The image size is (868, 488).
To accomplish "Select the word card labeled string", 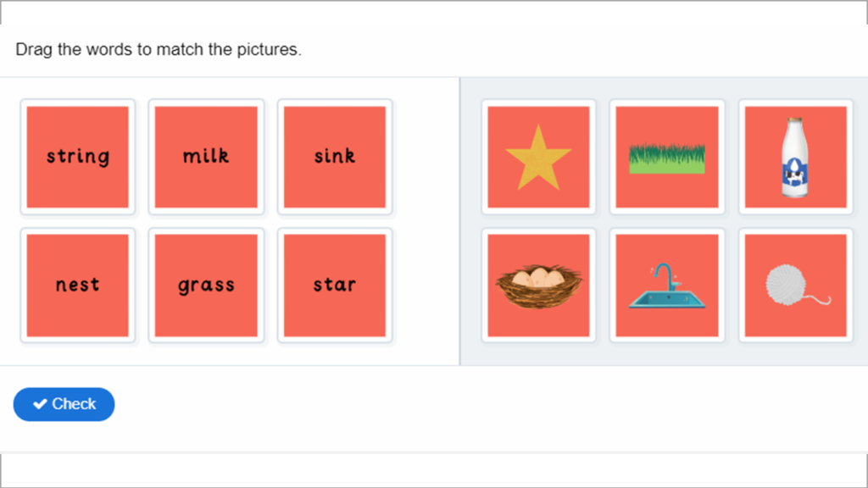I will (x=77, y=157).
